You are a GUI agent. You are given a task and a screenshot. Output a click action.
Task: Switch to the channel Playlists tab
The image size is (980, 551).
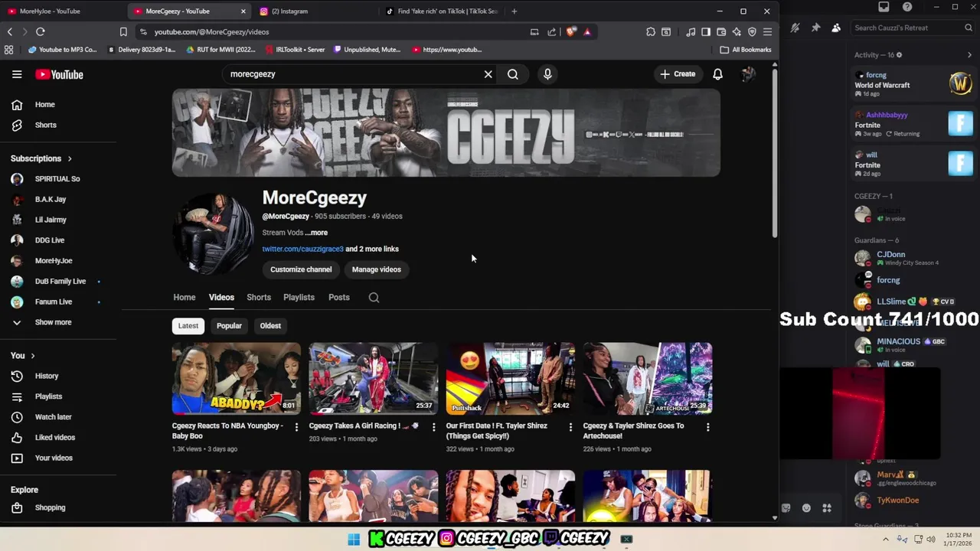coord(299,297)
